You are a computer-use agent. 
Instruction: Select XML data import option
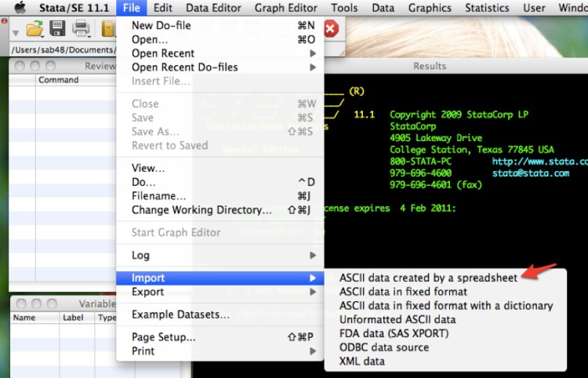click(x=361, y=362)
